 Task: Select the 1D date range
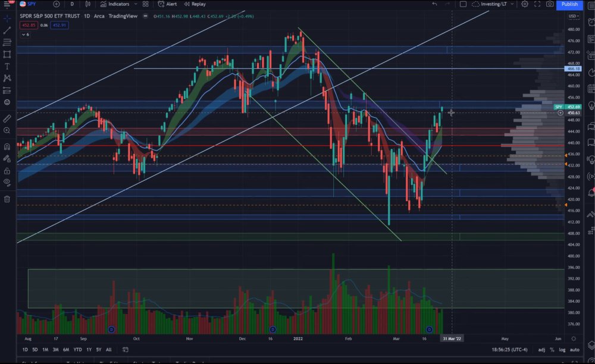(x=25, y=350)
